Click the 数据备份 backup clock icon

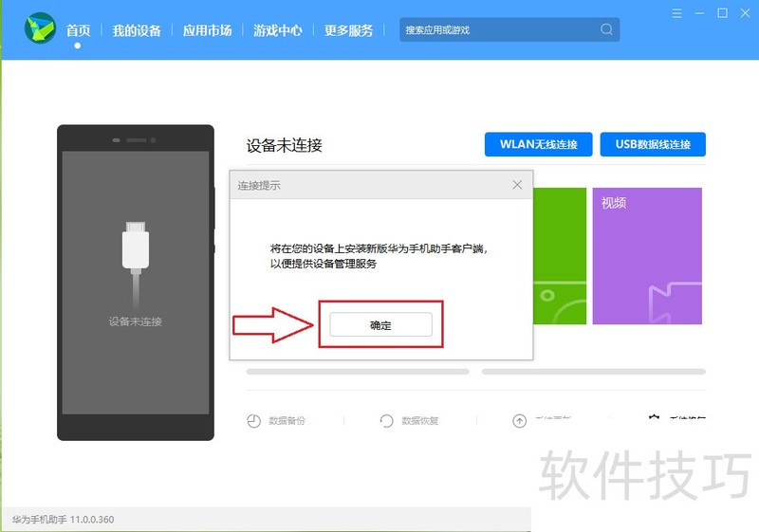[x=254, y=421]
